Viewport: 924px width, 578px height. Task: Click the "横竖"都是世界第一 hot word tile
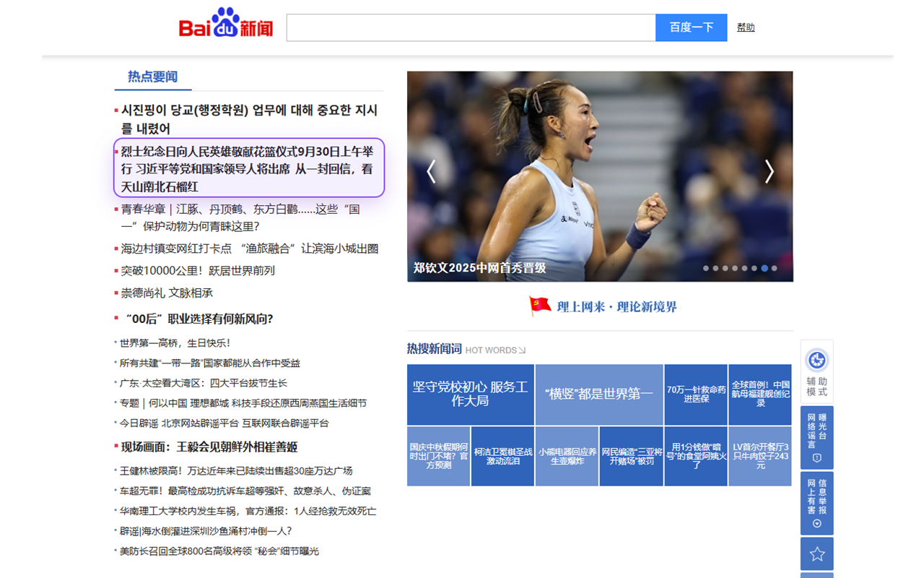tap(599, 394)
